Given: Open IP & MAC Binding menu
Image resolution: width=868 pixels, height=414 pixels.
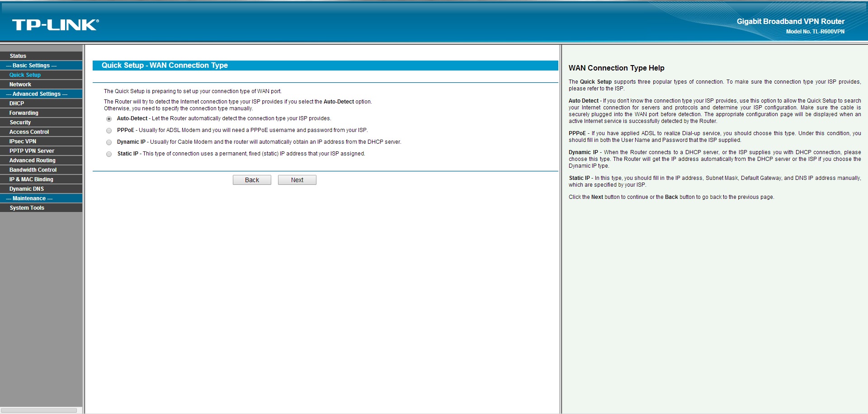Looking at the screenshot, I should click(x=41, y=179).
